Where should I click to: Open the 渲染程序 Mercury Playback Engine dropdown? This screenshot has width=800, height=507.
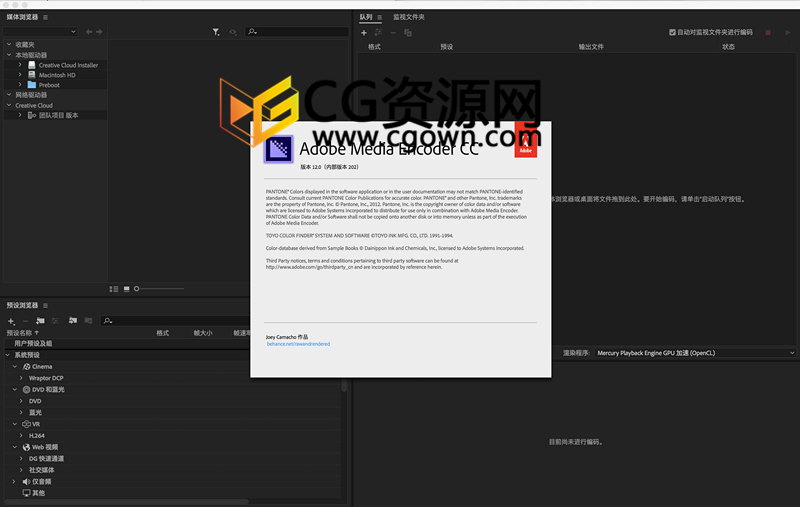[x=695, y=353]
